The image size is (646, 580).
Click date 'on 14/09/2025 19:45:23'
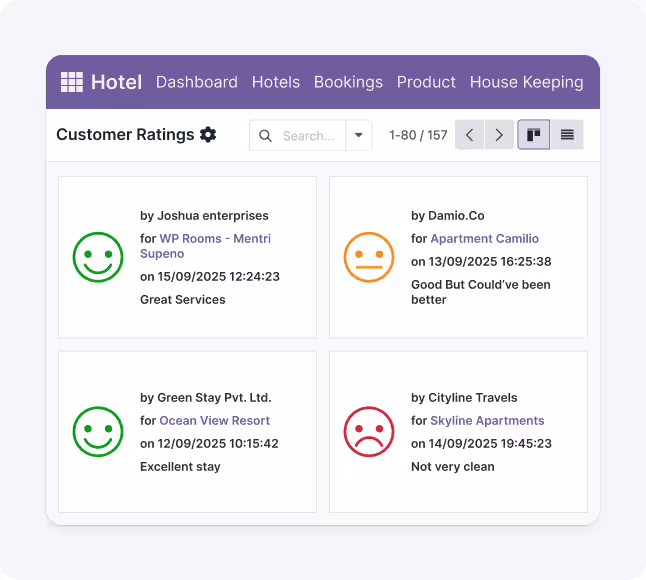[x=482, y=444]
